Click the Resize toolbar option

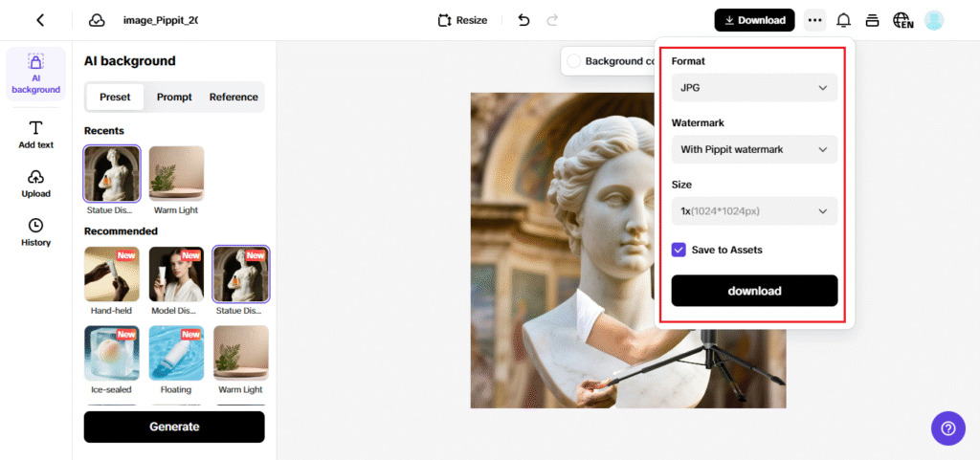[462, 20]
